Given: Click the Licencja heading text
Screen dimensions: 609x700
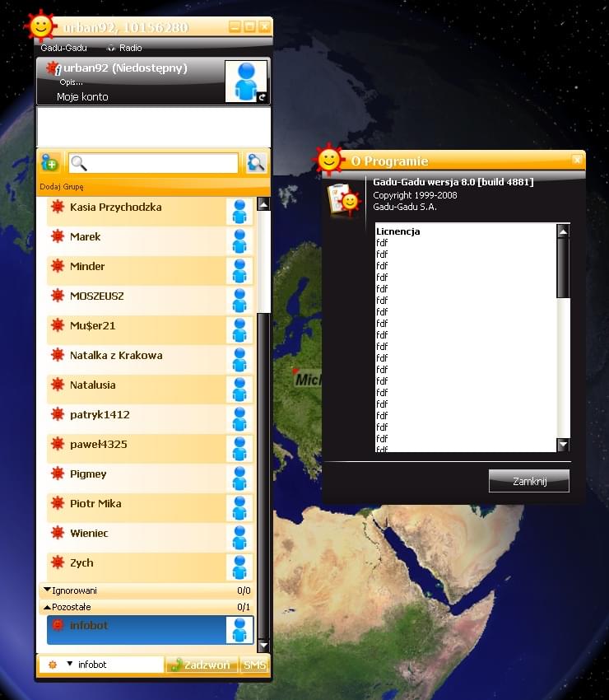Looking at the screenshot, I should pos(398,231).
